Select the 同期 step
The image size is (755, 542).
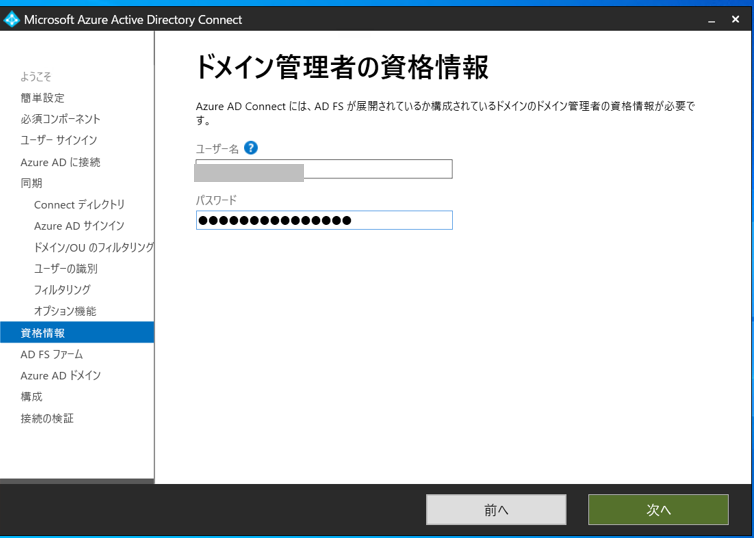pos(31,183)
